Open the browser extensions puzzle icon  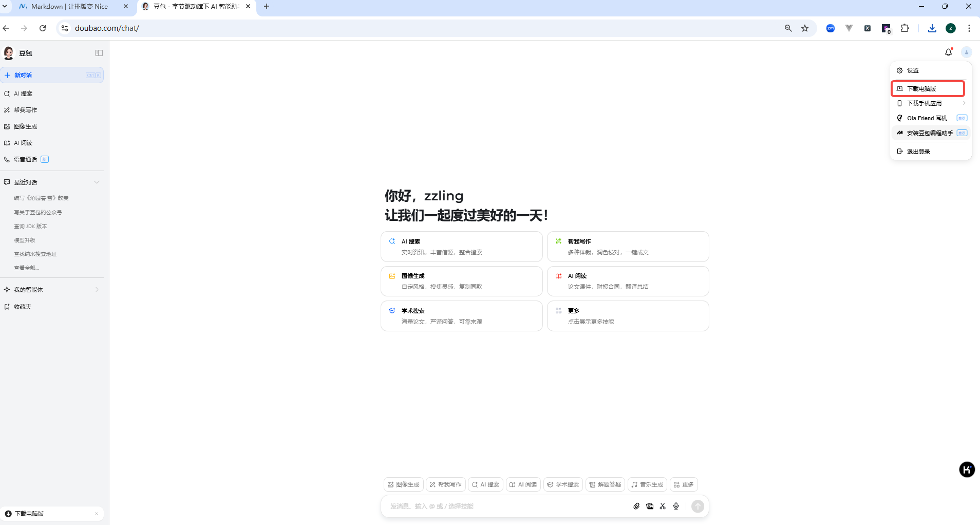[905, 28]
